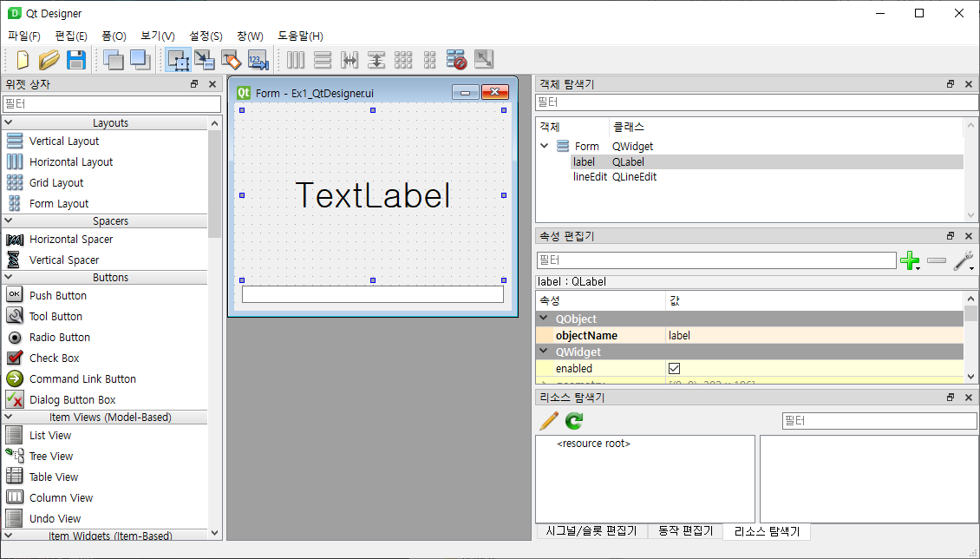Edit resources with pencil icon

point(548,421)
